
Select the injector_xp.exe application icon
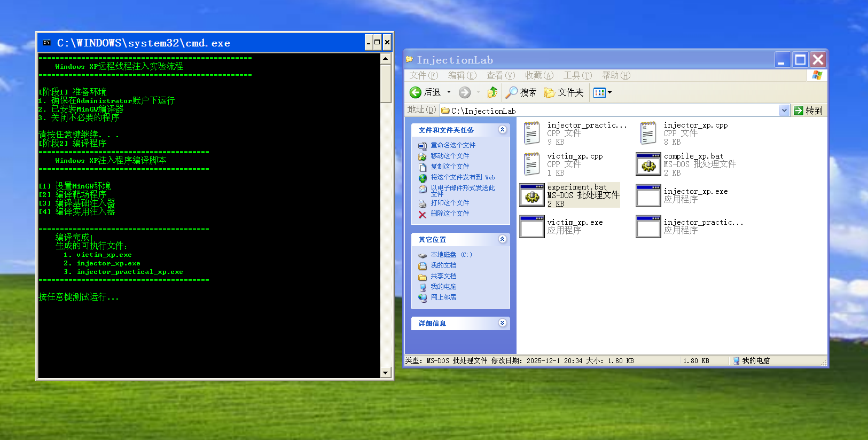(x=648, y=195)
